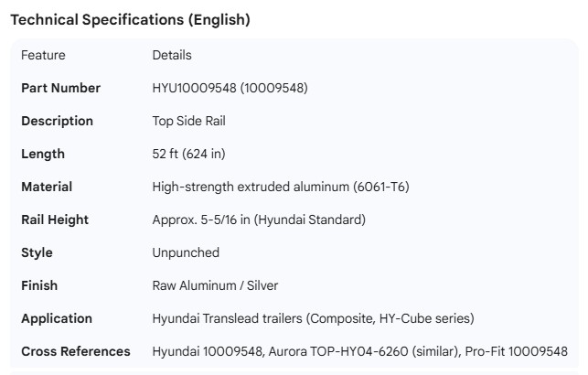Click the Details column header
Viewport: 588px width, 375px height.
(x=172, y=55)
